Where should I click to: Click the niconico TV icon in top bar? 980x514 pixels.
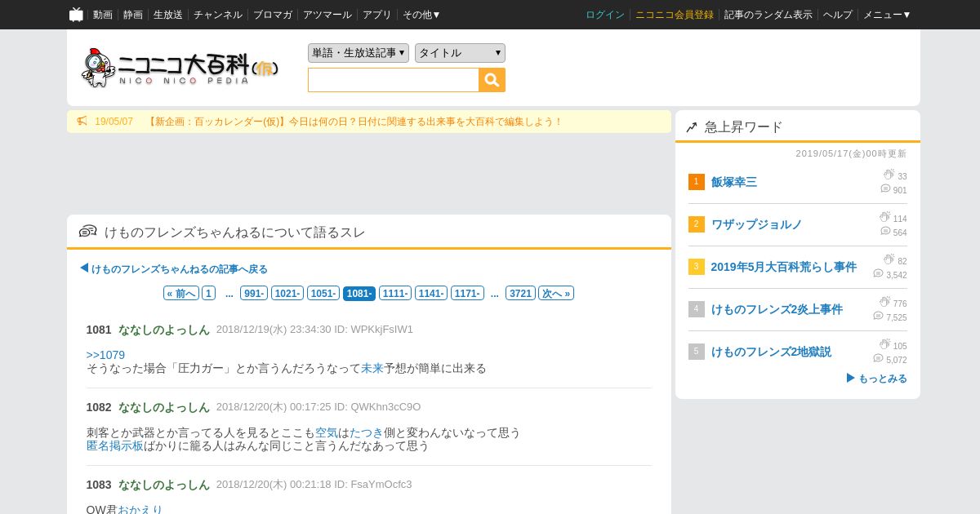(76, 15)
